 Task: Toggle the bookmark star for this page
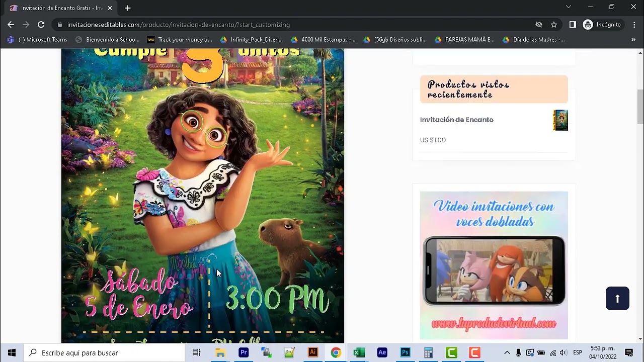click(x=553, y=24)
